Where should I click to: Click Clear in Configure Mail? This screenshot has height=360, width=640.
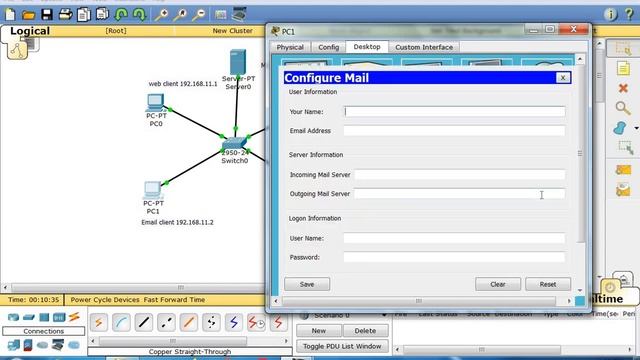pos(498,284)
